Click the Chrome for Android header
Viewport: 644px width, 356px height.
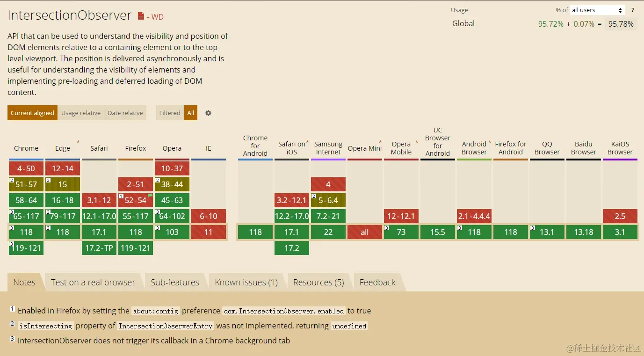point(255,145)
